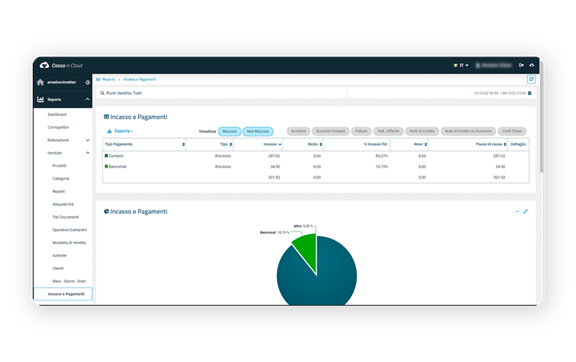Toggle the Riscossi filter
This screenshot has height=362, width=576.
[x=230, y=131]
